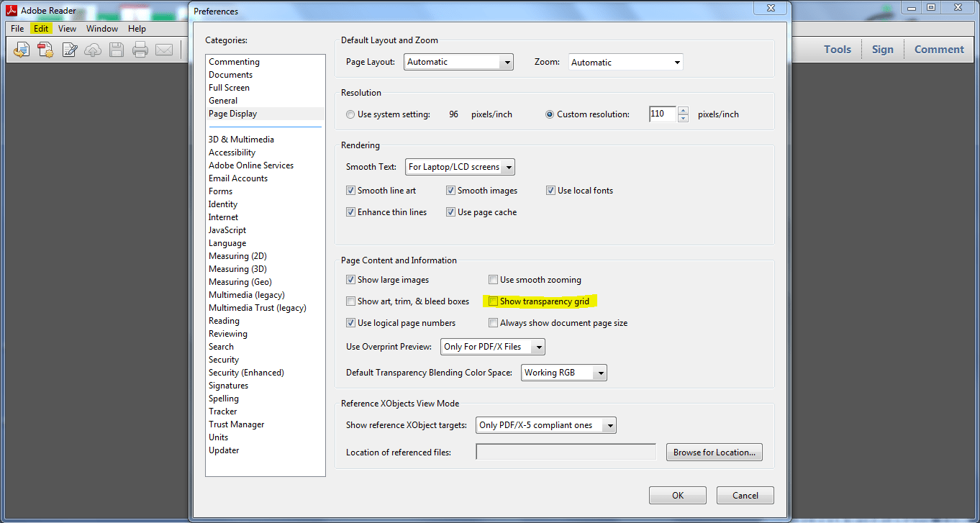Open the Help menu
The image size is (980, 523).
click(x=137, y=29)
